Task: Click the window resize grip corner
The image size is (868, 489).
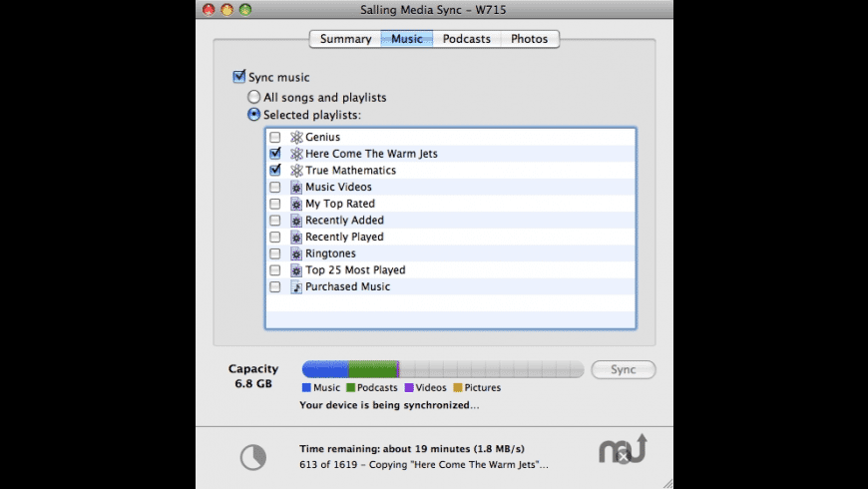Action: click(668, 483)
